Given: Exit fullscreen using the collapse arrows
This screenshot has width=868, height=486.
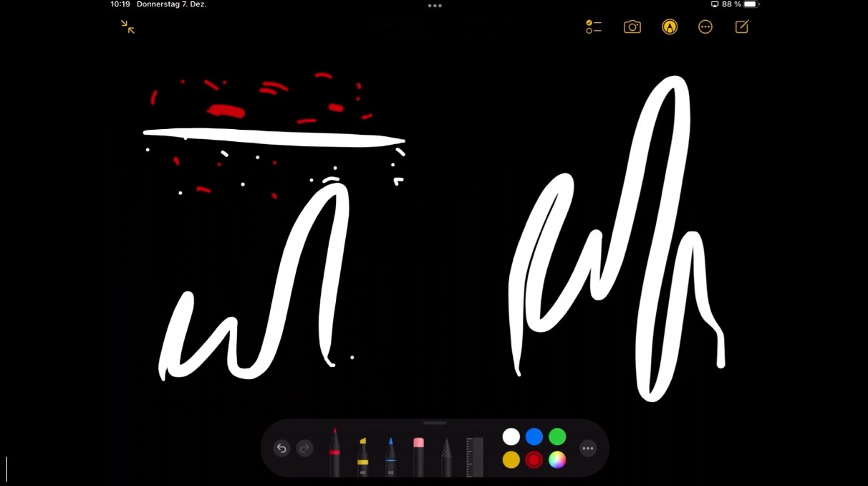Looking at the screenshot, I should click(127, 27).
